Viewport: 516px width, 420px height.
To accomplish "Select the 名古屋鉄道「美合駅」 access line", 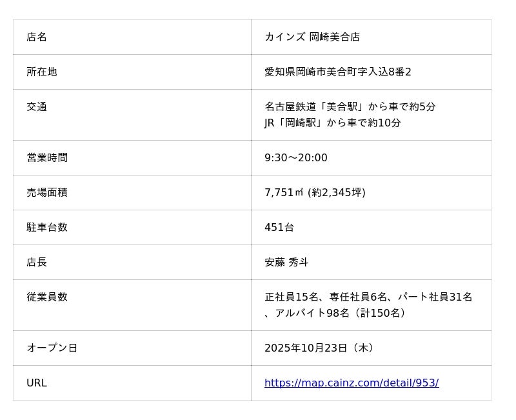I will pos(350,106).
